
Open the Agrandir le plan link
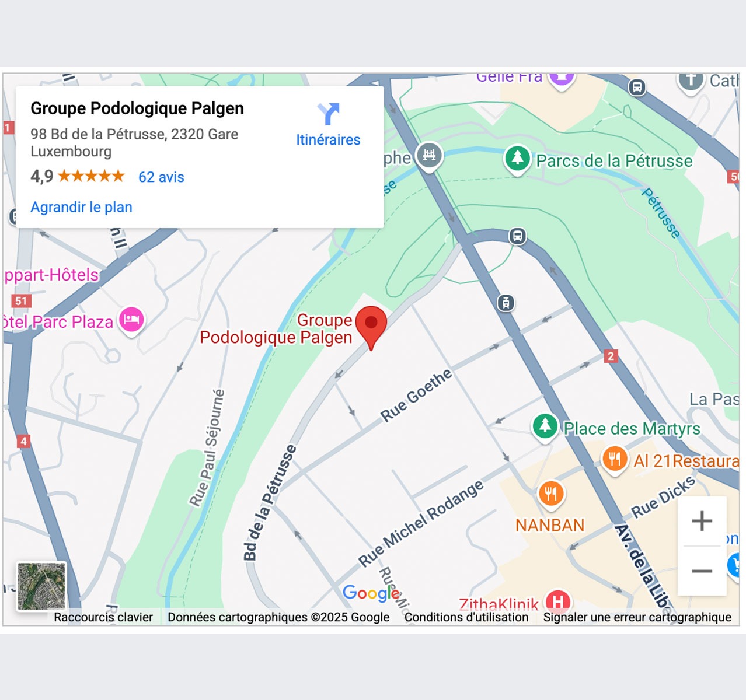(81, 207)
